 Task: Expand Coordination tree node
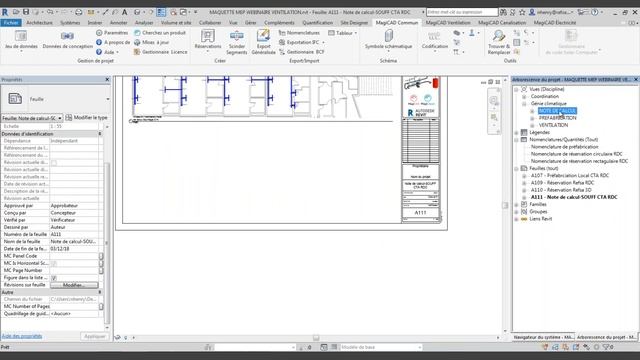click(x=524, y=96)
